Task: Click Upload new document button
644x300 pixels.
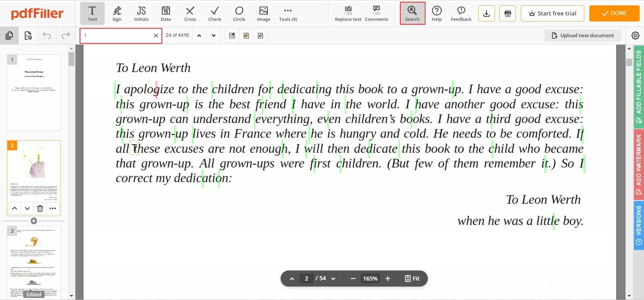Action: [x=583, y=36]
